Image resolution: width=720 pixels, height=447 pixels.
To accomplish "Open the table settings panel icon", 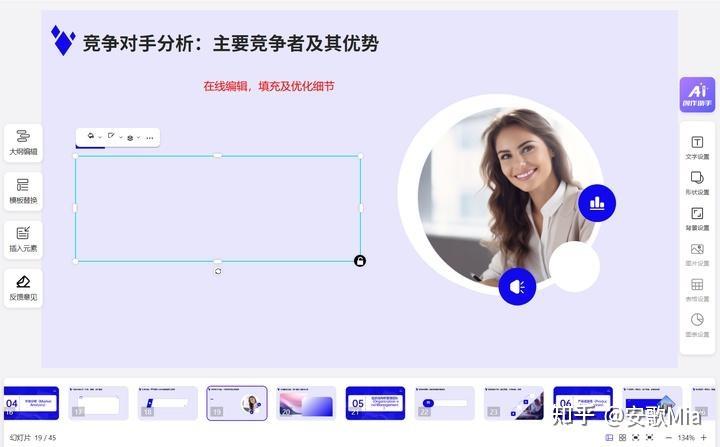I will 697,289.
